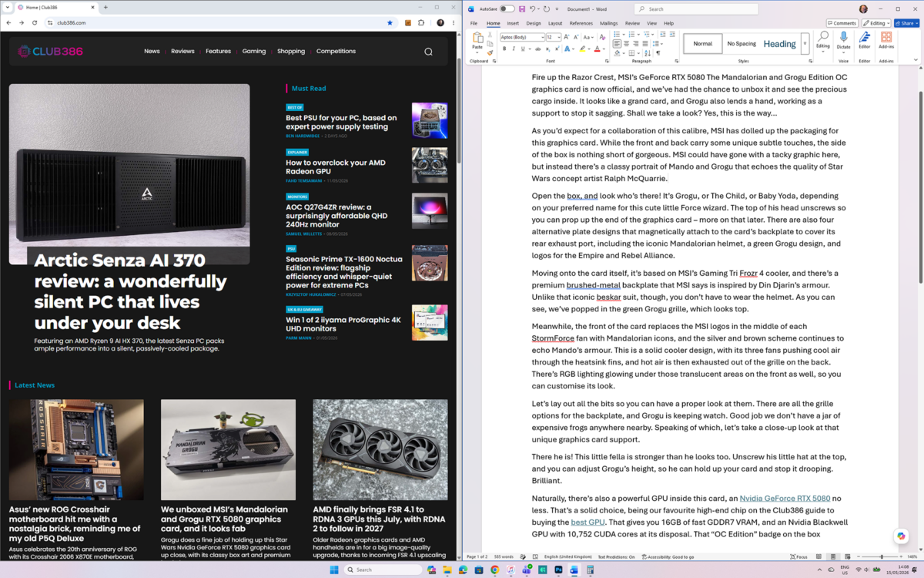The width and height of the screenshot is (924, 578).
Task: Click the Format Painter brush icon
Action: click(490, 52)
